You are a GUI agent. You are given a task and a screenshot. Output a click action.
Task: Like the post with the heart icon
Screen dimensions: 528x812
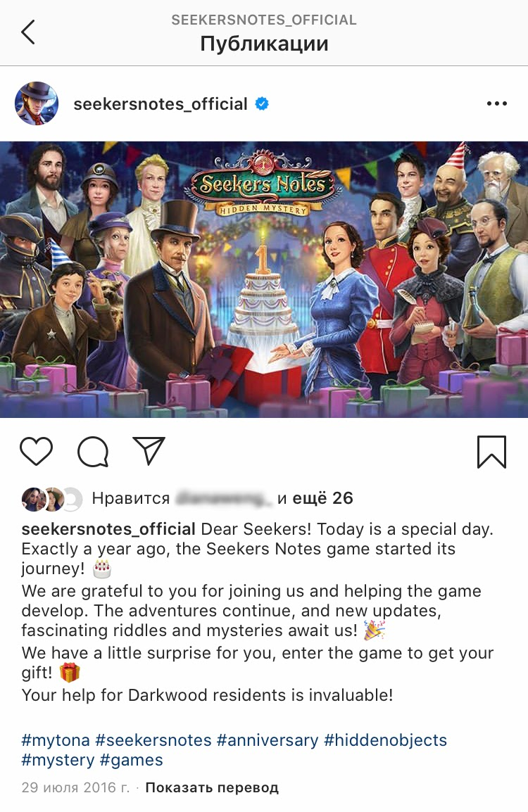click(37, 451)
